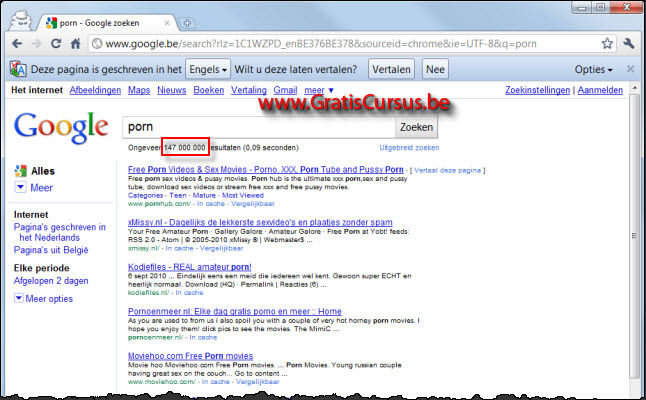Click the Most Viewed sub-link
Viewport: 646px width, 400px height.
243,195
